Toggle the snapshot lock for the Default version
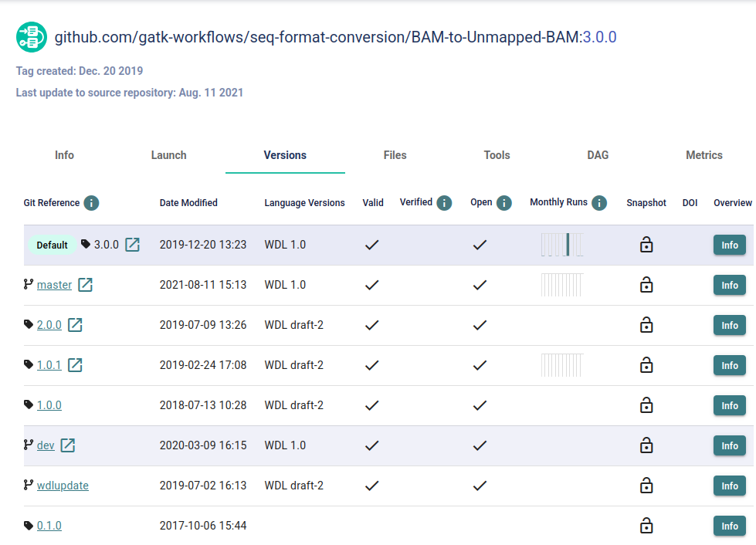This screenshot has height=545, width=756. tap(646, 245)
